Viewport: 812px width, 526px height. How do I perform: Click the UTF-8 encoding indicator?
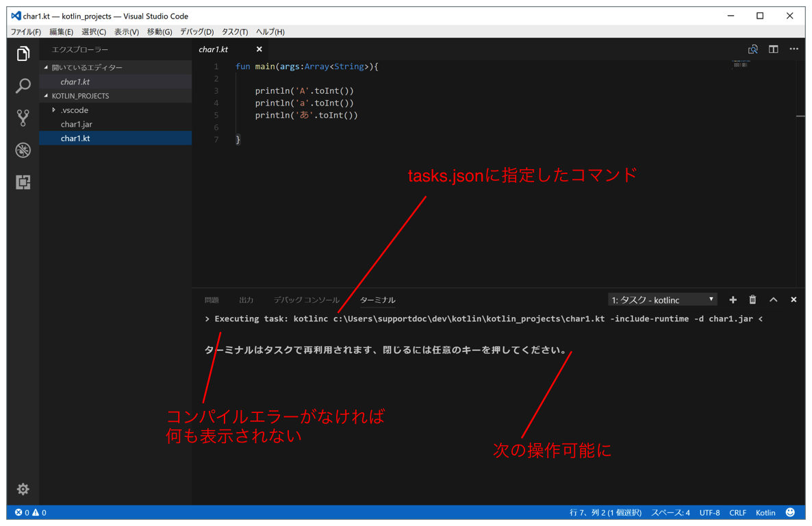(x=709, y=512)
